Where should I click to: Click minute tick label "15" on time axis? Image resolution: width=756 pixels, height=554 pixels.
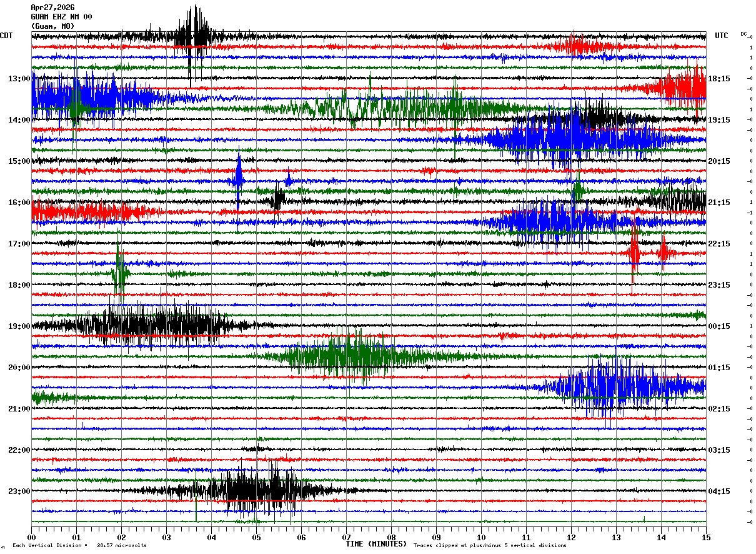point(705,537)
